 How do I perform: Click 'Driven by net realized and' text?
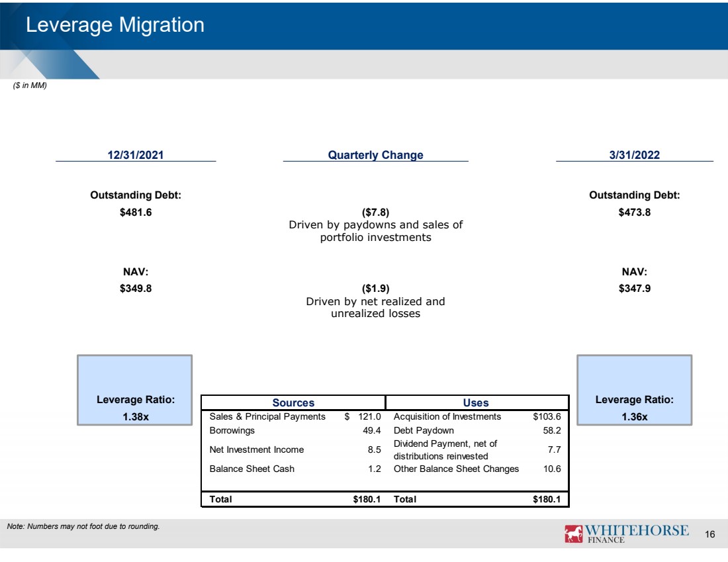pos(376,301)
